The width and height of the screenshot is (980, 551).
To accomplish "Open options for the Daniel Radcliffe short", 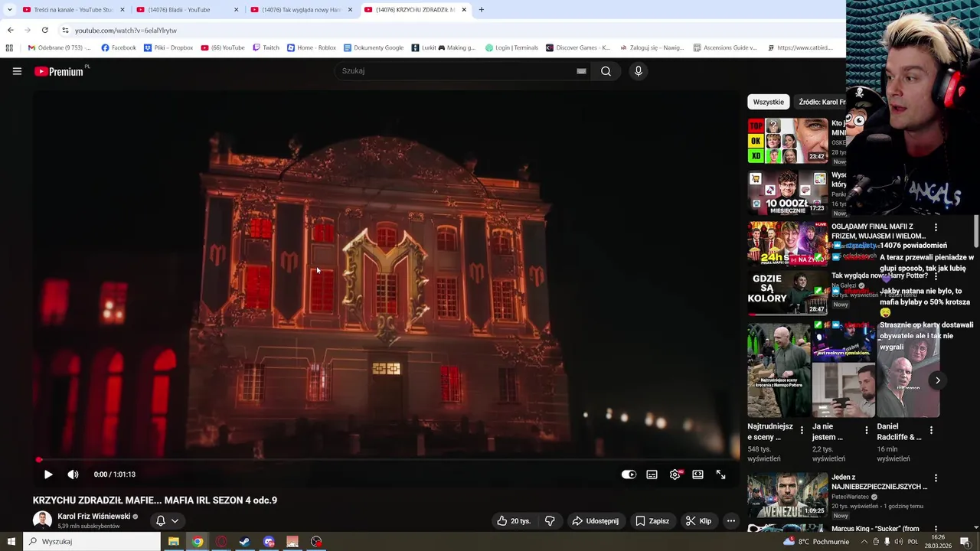I will click(931, 430).
